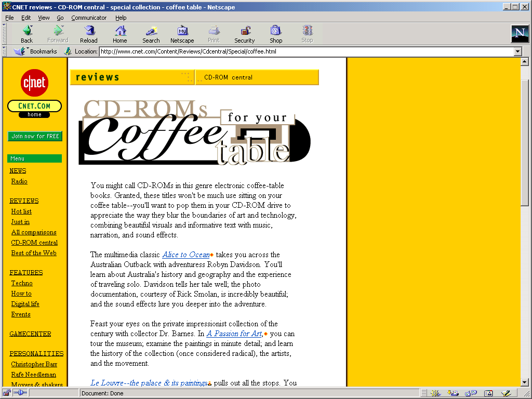532x399 pixels.
Task: Click the REVIEWS sidebar heading link
Action: (24, 201)
